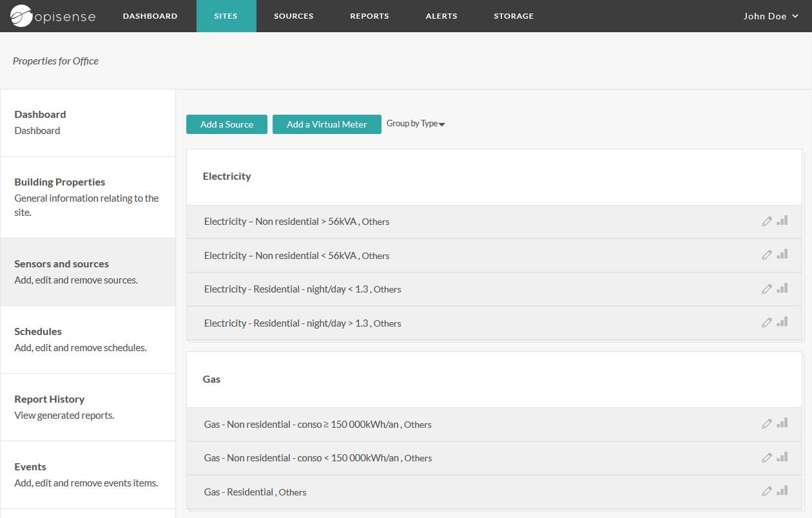Edit the Gas Non residential conso < 150 000kWh/an
Screen dimensions: 812x518
click(x=766, y=457)
